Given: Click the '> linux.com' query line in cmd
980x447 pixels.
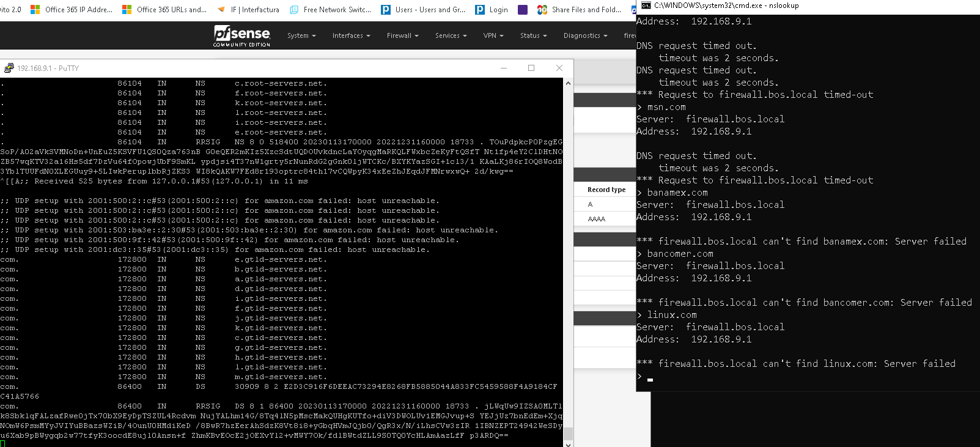Looking at the screenshot, I should tap(667, 315).
